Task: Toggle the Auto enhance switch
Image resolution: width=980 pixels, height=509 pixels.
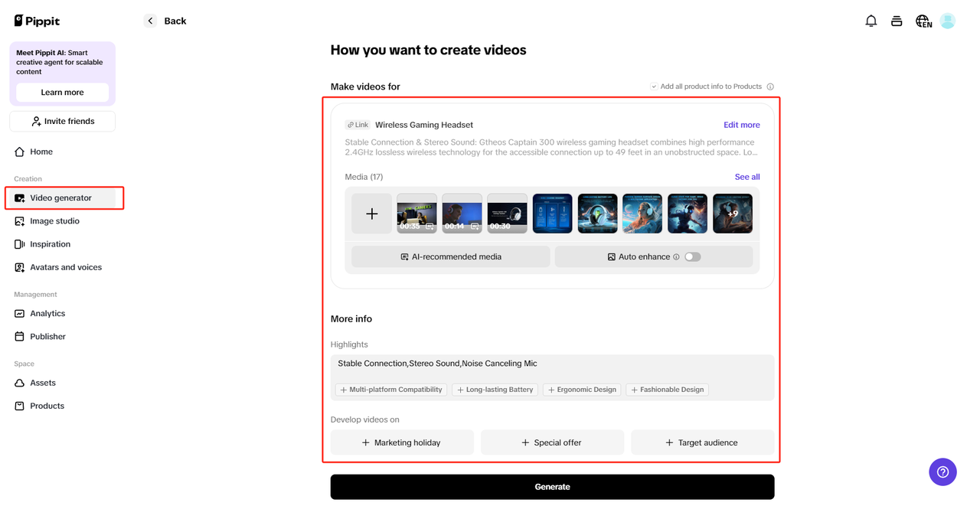Action: click(x=692, y=257)
